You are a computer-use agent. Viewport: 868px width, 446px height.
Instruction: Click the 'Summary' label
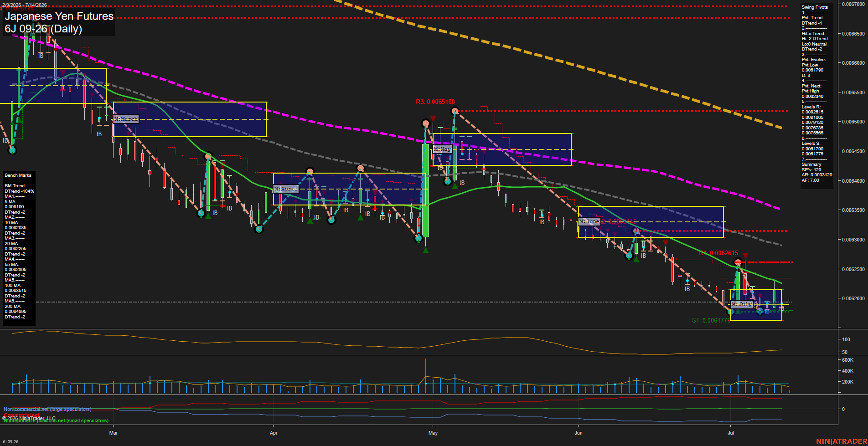[811, 164]
